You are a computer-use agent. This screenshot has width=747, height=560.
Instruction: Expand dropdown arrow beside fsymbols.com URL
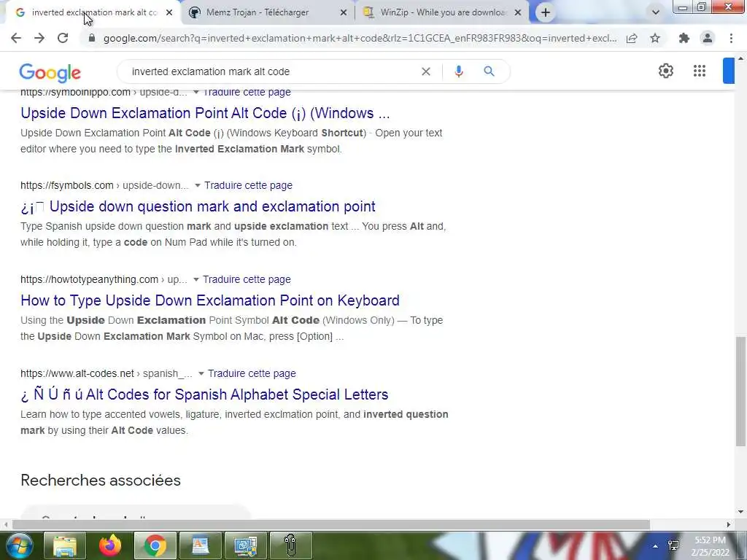(x=197, y=185)
